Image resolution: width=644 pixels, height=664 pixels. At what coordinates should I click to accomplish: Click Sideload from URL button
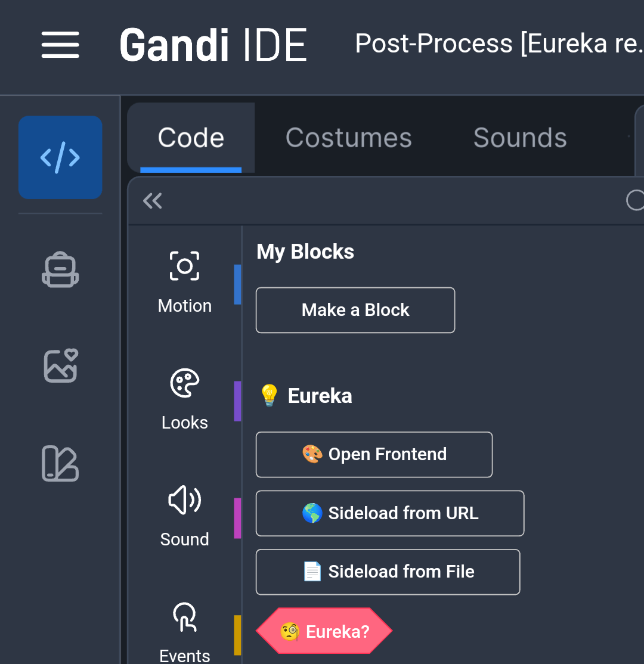[390, 513]
